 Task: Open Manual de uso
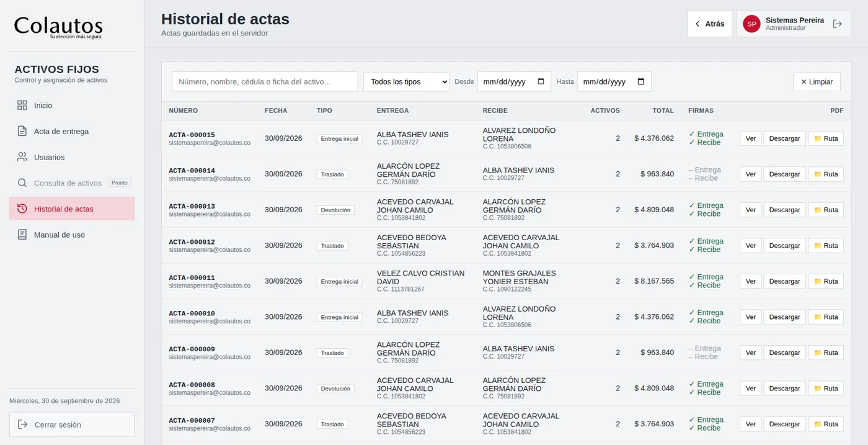coord(72,235)
